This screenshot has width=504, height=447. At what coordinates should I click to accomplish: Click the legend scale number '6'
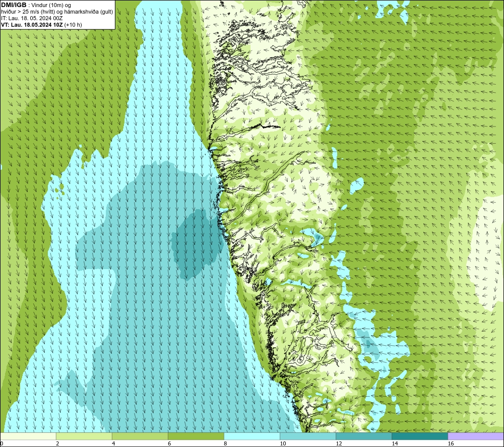(169, 443)
